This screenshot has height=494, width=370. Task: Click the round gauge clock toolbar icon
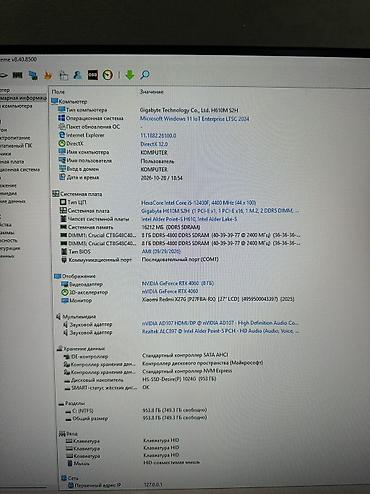click(x=108, y=75)
